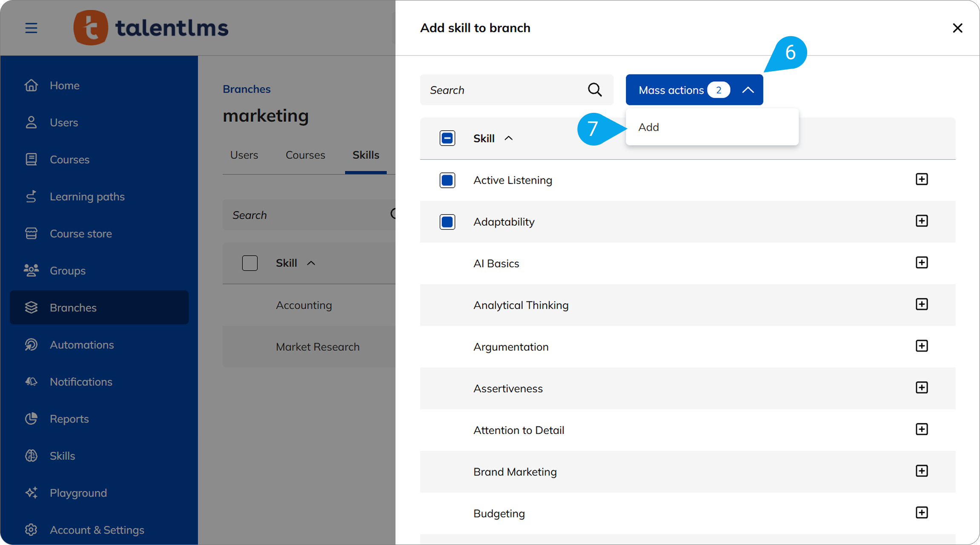This screenshot has height=545, width=980.
Task: Click the Active Listening skill name
Action: [x=513, y=180]
